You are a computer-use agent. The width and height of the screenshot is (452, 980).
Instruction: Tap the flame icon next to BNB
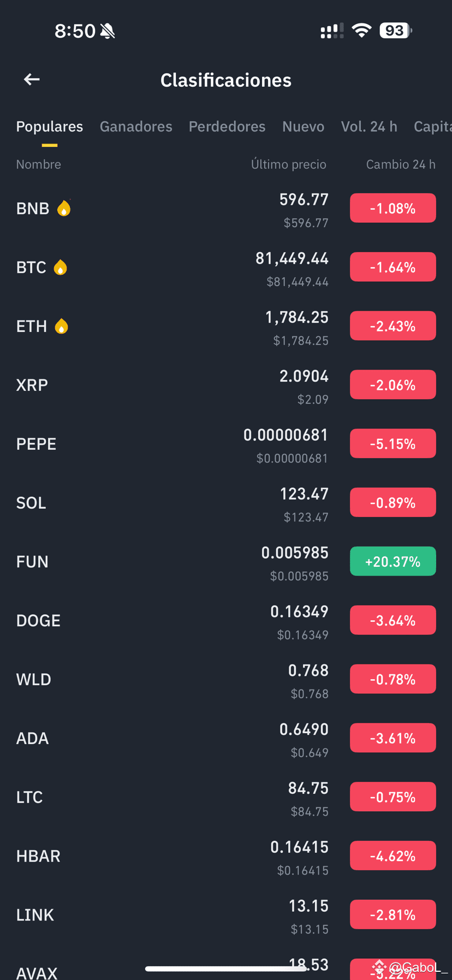click(64, 208)
